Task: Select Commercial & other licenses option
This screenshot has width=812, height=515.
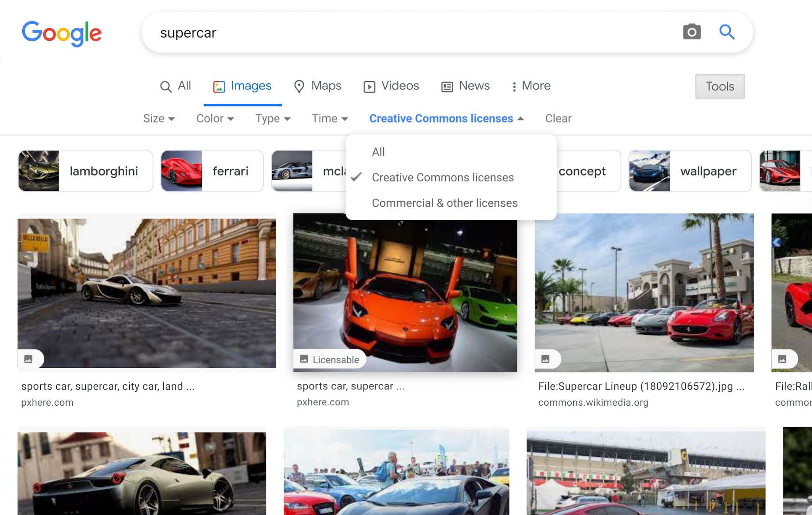Action: coord(451,203)
